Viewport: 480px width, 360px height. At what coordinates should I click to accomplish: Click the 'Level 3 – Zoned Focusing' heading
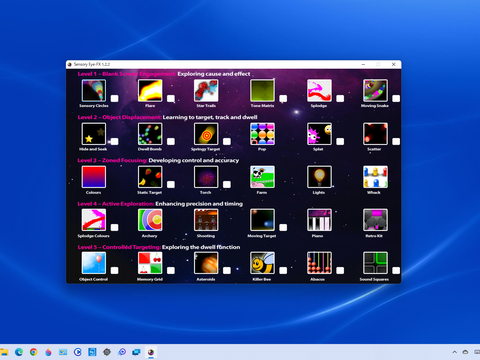point(112,160)
